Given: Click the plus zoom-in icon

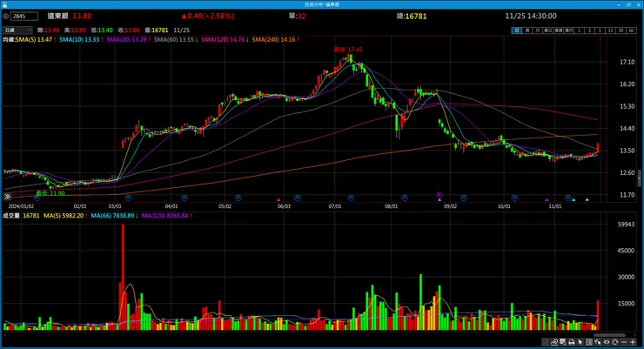Looking at the screenshot, I should pyautogui.click(x=633, y=342).
